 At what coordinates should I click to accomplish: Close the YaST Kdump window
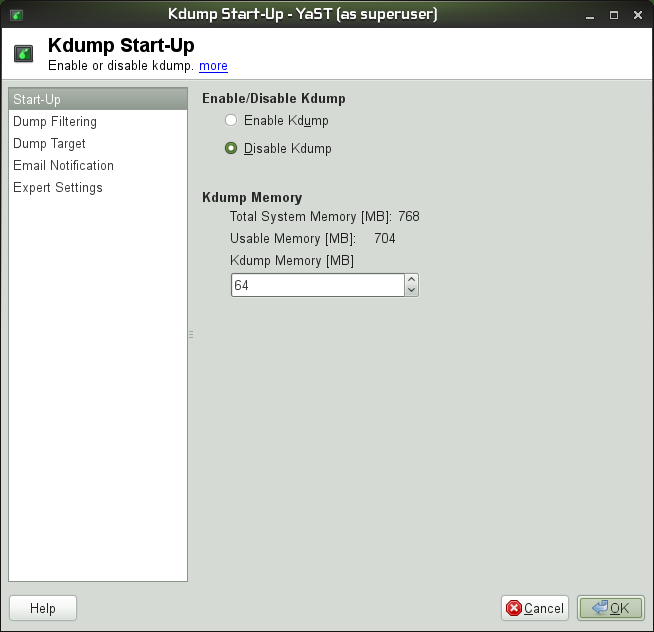click(638, 15)
